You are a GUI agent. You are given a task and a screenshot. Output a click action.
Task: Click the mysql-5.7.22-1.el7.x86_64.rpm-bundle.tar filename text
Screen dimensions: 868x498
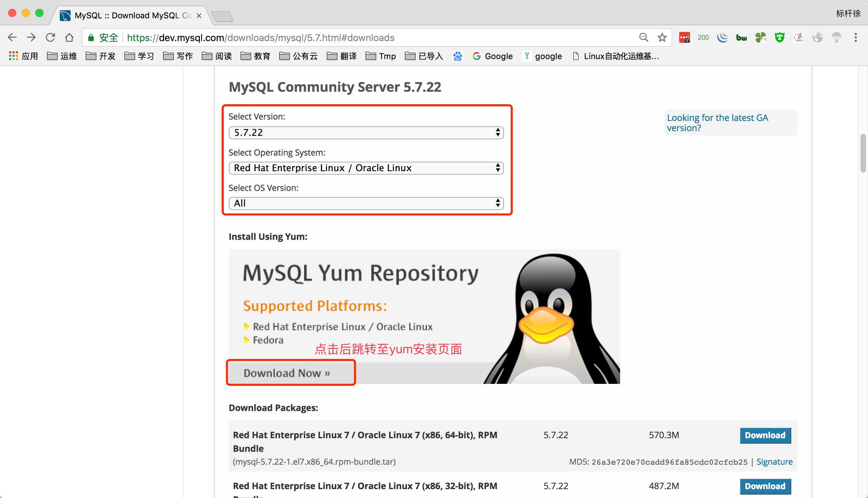(314, 462)
